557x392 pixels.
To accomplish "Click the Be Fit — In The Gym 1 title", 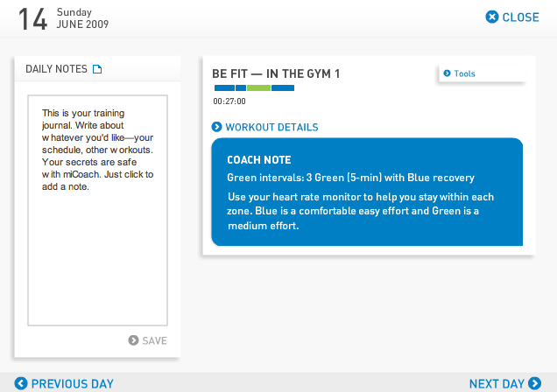I will click(x=276, y=73).
